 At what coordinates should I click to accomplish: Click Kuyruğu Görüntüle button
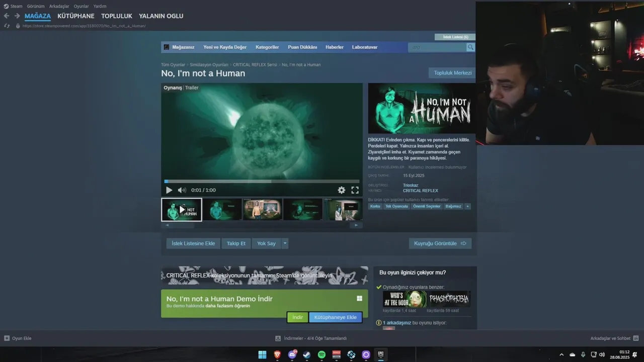click(440, 243)
